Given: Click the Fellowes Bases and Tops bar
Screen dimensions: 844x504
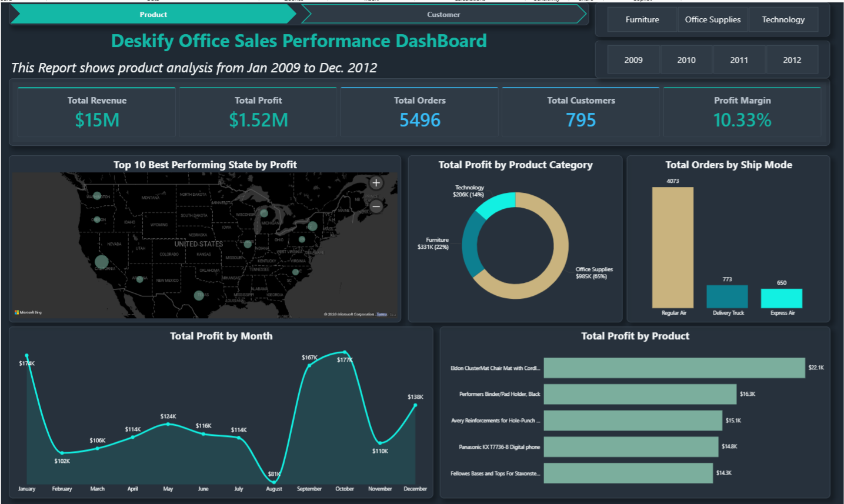Looking at the screenshot, I should pos(628,473).
